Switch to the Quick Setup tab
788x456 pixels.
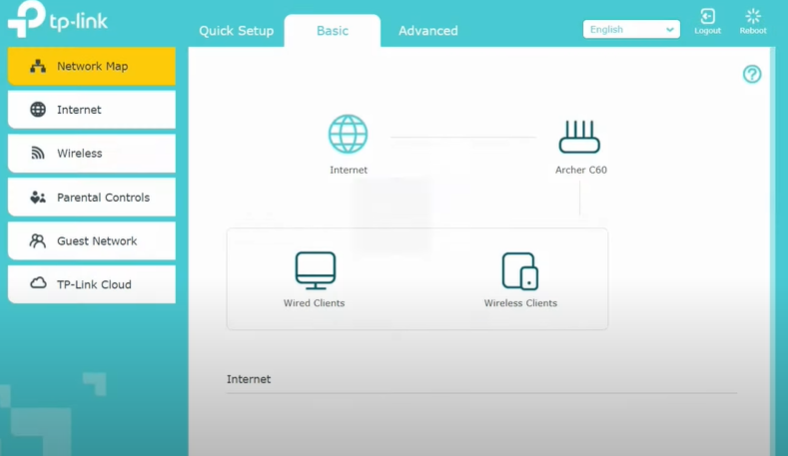[236, 31]
